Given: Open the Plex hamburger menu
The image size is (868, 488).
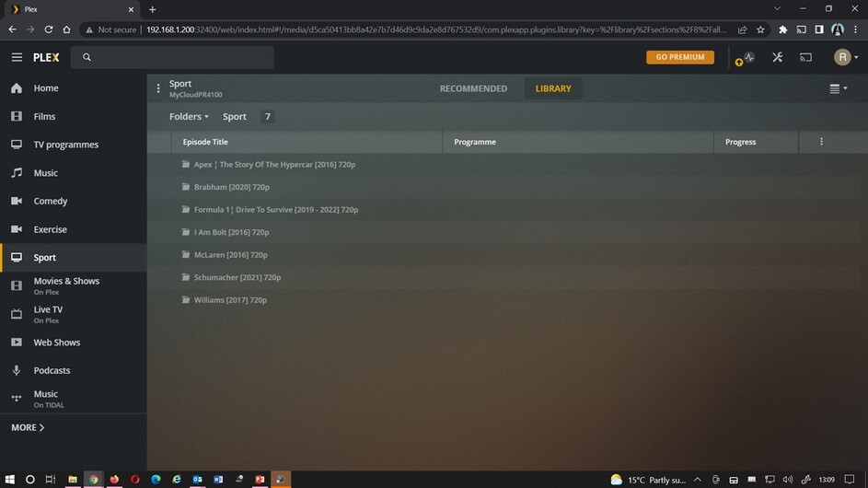Looking at the screenshot, I should [17, 57].
